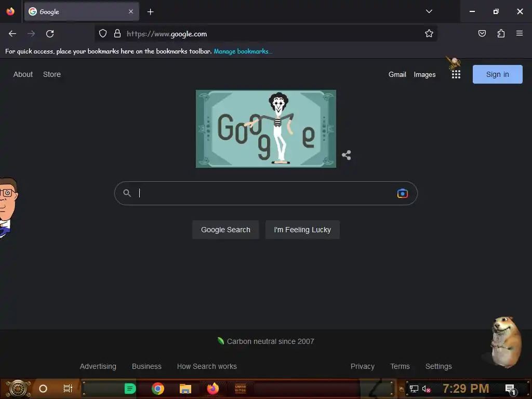
Task: Open the Google Doodle illustration
Action: (266, 129)
